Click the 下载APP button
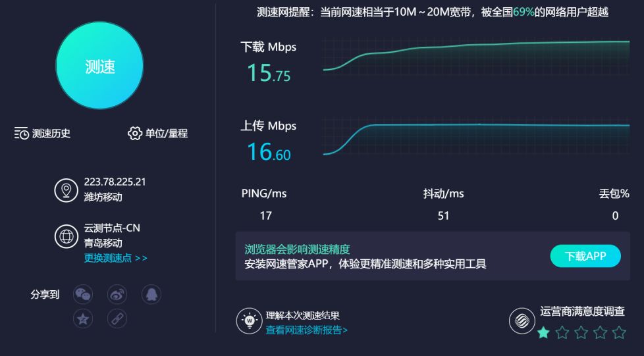The image size is (644, 356). pyautogui.click(x=585, y=256)
